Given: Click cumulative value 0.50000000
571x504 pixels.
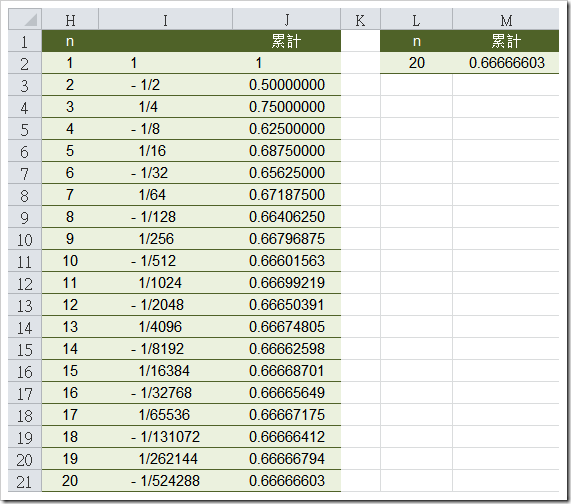Looking at the screenshot, I should coord(287,85).
